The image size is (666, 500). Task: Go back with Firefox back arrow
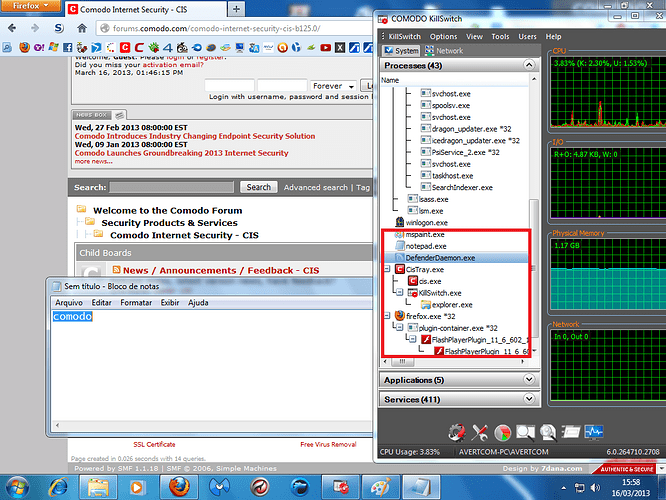tap(12, 28)
